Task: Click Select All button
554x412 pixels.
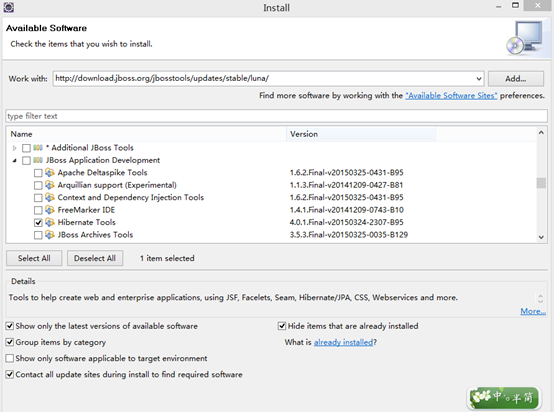Action: pos(34,258)
